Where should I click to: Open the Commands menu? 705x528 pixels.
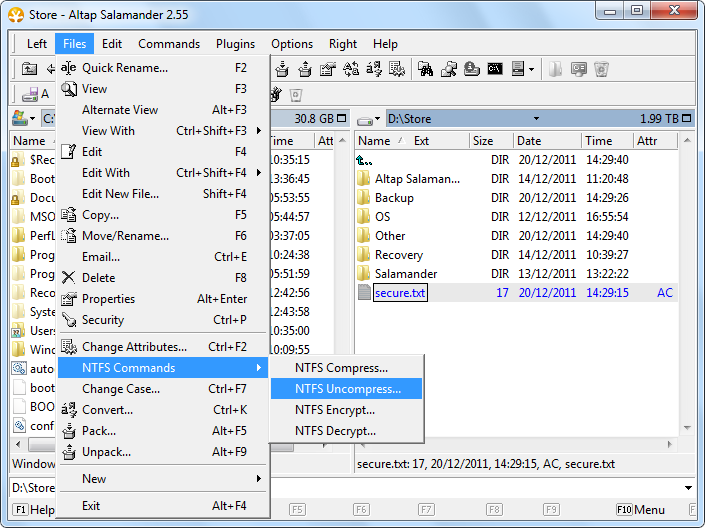click(169, 44)
